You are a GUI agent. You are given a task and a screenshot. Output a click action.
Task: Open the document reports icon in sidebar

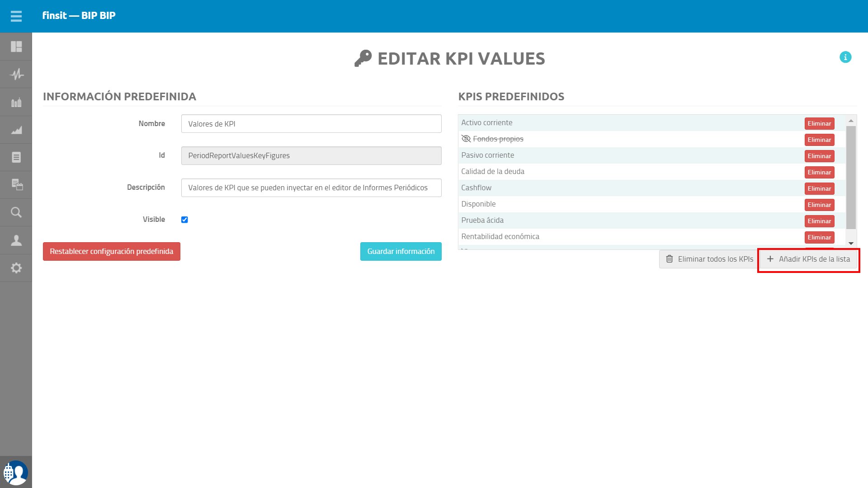point(16,157)
